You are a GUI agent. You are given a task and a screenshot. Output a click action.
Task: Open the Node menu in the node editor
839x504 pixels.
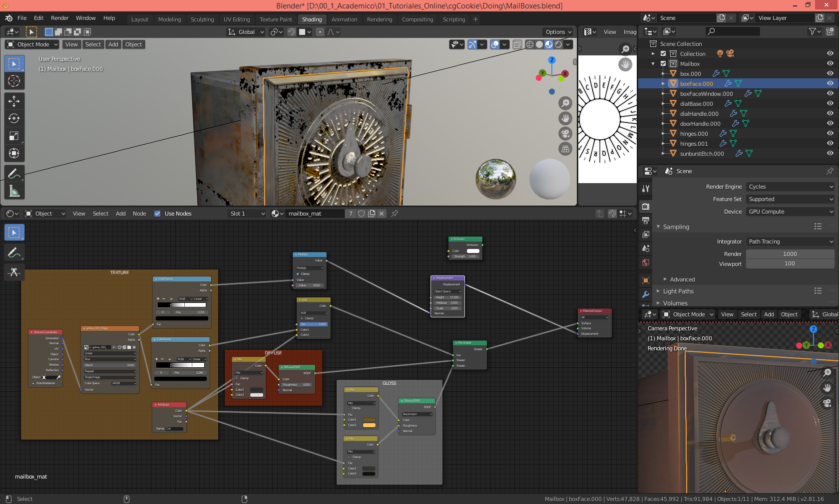click(x=139, y=214)
